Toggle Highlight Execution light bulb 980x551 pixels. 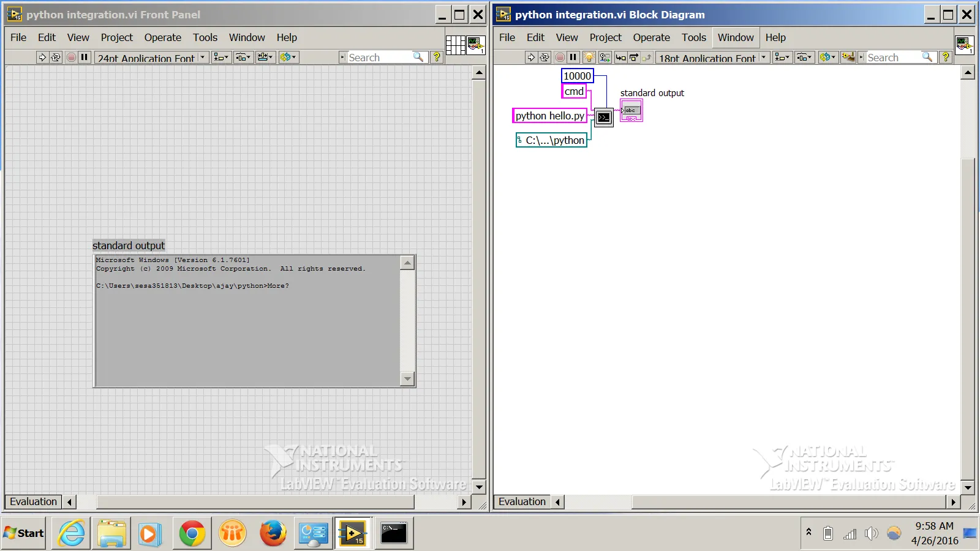(589, 57)
